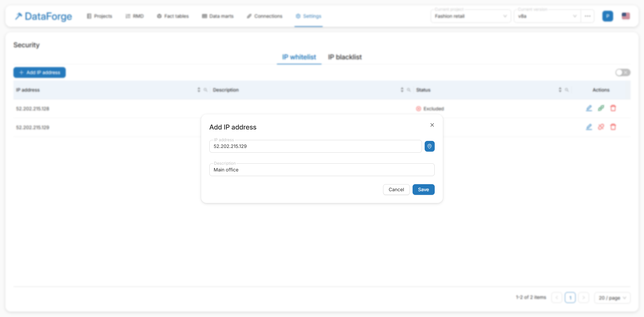Click green link icon for 52.202.215.128
Viewport: 644px width, 317px height.
(x=601, y=108)
